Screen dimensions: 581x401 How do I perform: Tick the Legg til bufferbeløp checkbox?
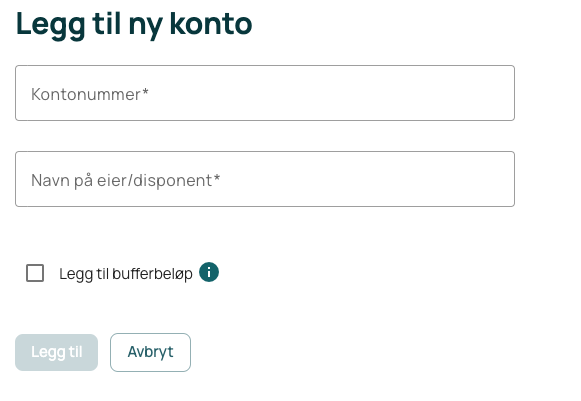[35, 273]
